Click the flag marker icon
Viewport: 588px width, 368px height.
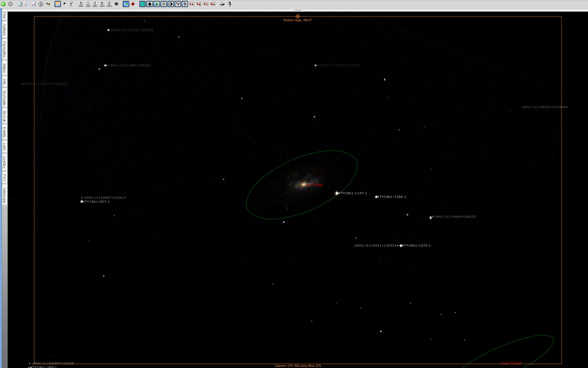click(x=65, y=4)
